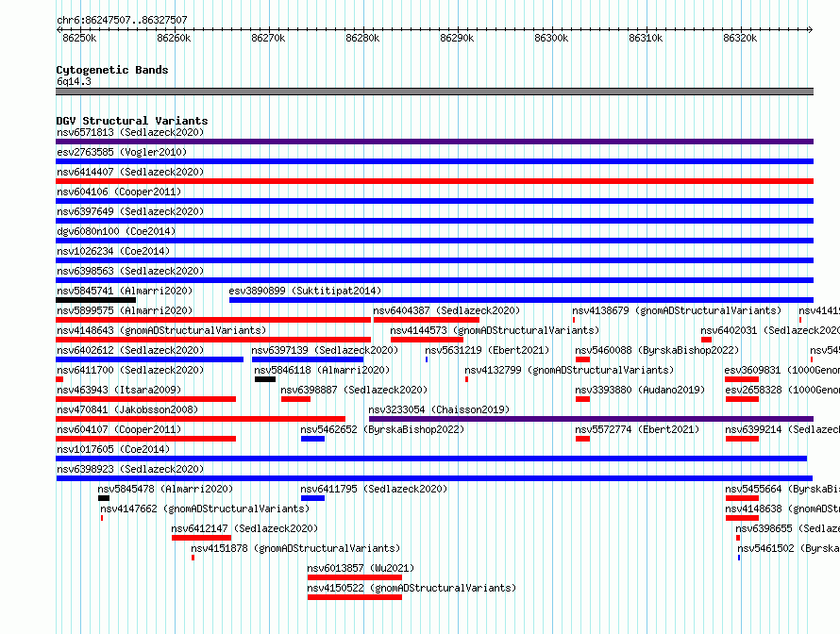Image resolution: width=840 pixels, height=634 pixels.
Task: Select the purple bar under nsv6571813
Action: 434,142
